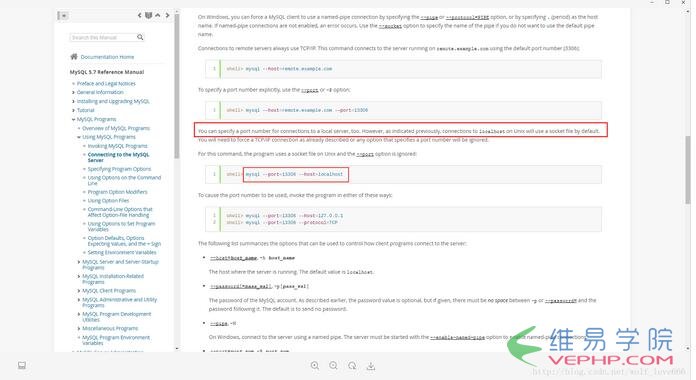This screenshot has height=380, width=696.
Task: Expand Miscellaneous Programs
Action: pyautogui.click(x=79, y=329)
